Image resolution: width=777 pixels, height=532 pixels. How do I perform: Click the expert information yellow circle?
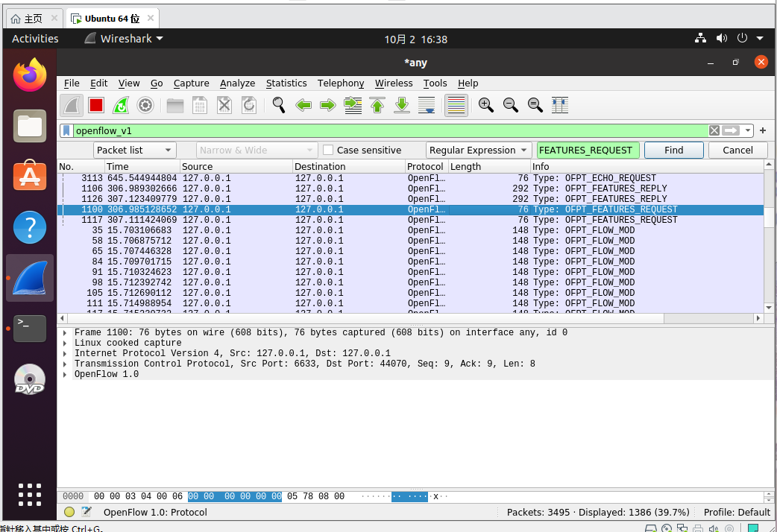pos(69,512)
